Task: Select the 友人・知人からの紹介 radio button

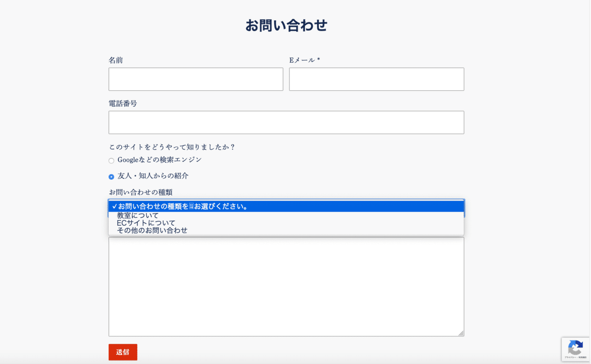Action: [111, 176]
